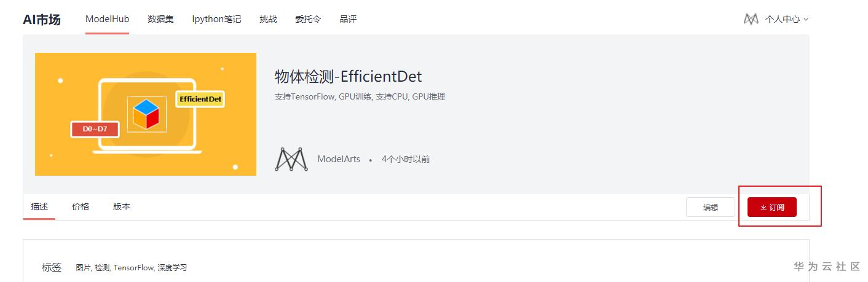Viewport: 868px width, 282px height.
Task: Click the 4个小时以前 timestamp
Action: pos(406,159)
